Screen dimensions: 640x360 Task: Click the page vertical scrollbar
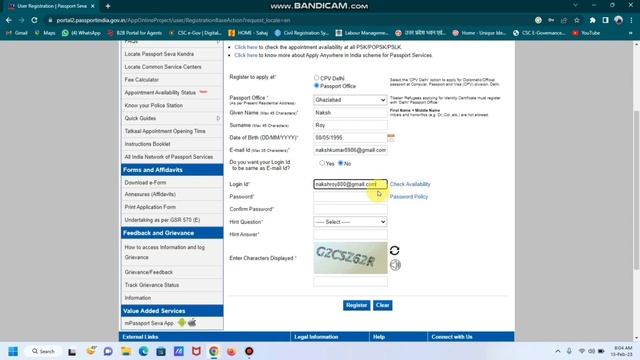tap(636, 190)
